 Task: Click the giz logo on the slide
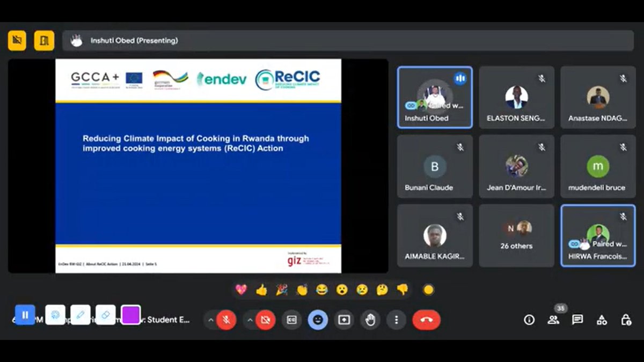[x=295, y=260]
